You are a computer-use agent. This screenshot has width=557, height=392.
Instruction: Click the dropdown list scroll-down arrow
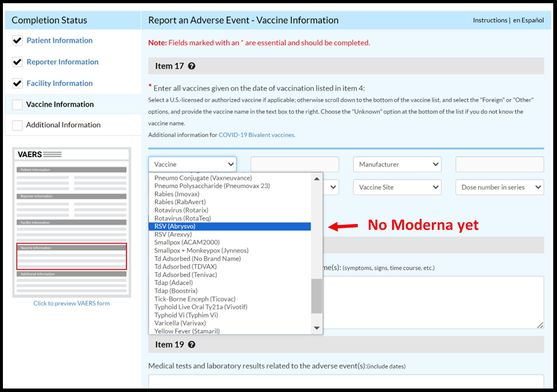pyautogui.click(x=317, y=328)
